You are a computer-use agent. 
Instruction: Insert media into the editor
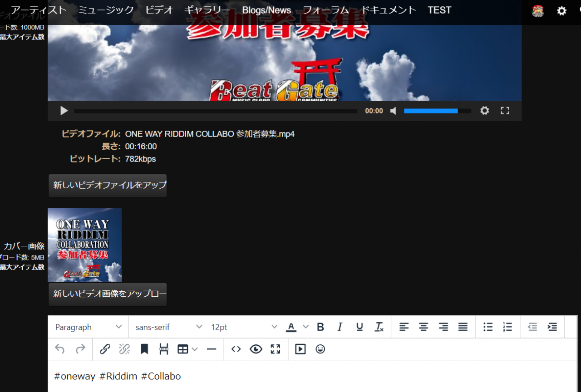300,349
